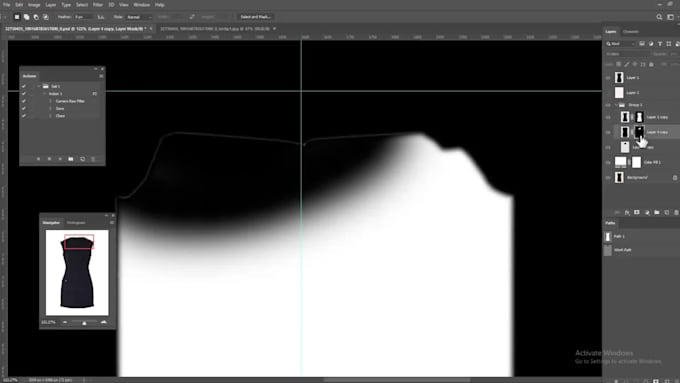The width and height of the screenshot is (680, 383).
Task: Begin recording icon in Actions panel
Action: (x=49, y=159)
